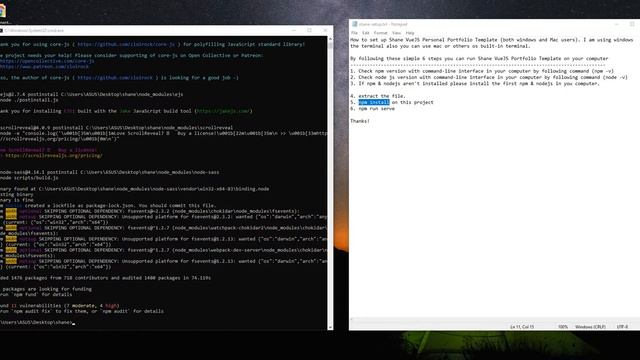
Task: Click the jakejs.com link in the console output
Action: click(223, 111)
